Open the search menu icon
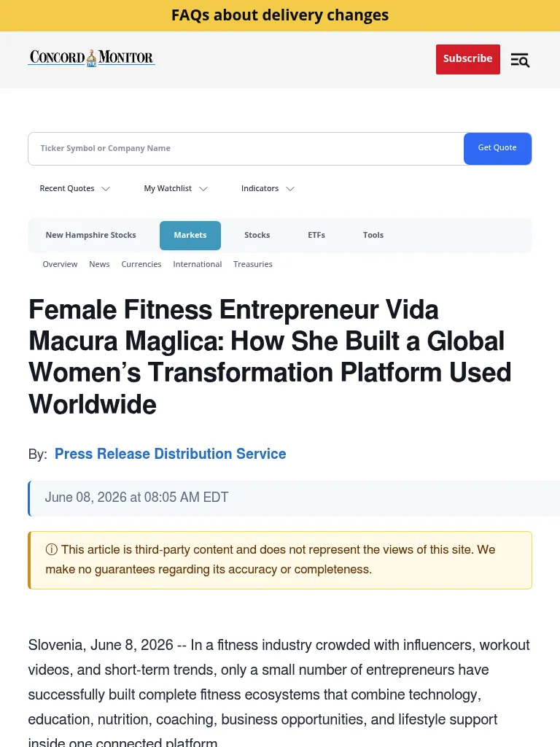Image resolution: width=560 pixels, height=747 pixels. (520, 60)
